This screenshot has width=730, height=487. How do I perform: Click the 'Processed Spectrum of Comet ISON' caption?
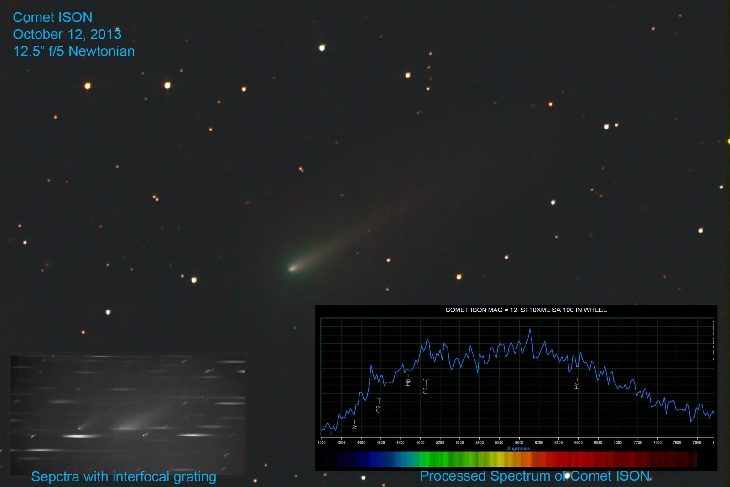pyautogui.click(x=535, y=477)
